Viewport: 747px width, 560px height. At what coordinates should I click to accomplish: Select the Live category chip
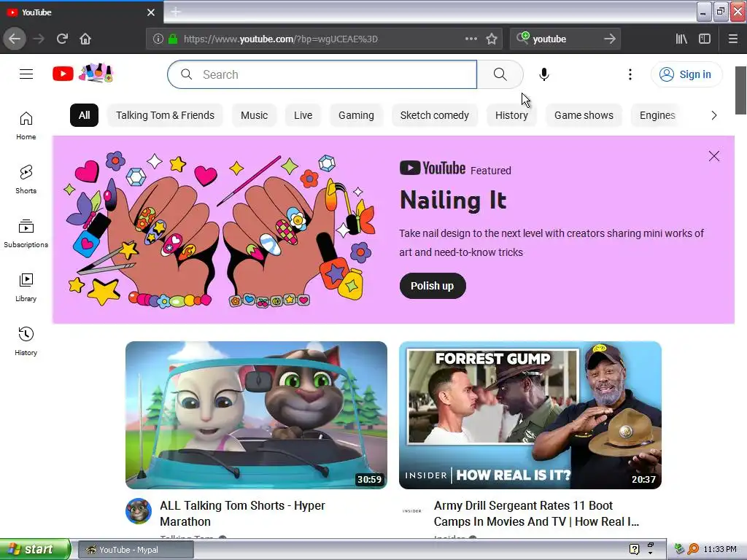[303, 115]
